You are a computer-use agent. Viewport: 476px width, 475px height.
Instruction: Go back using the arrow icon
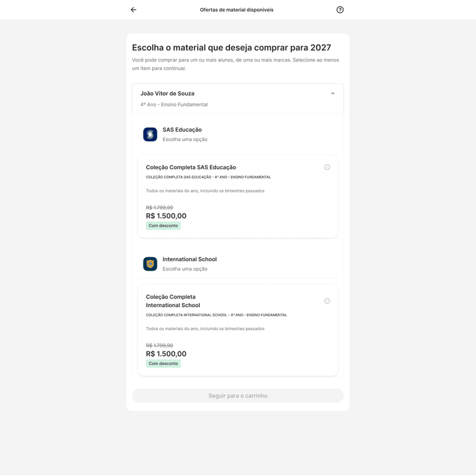(134, 10)
